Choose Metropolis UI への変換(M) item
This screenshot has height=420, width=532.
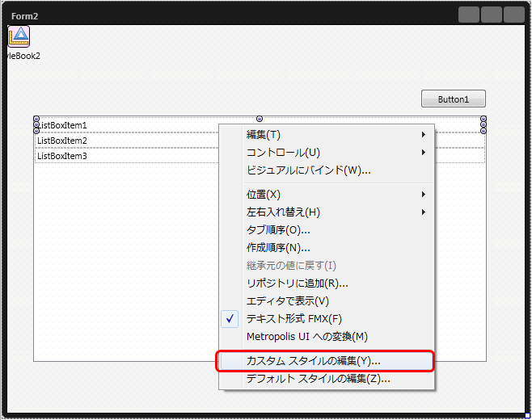pyautogui.click(x=327, y=336)
